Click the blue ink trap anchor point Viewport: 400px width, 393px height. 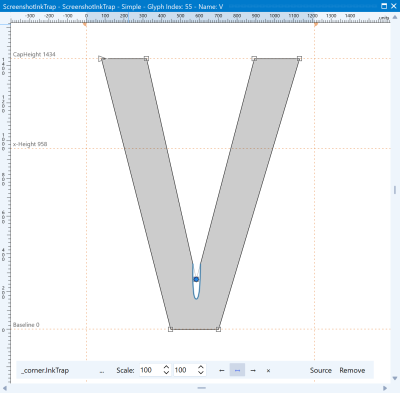tap(196, 279)
